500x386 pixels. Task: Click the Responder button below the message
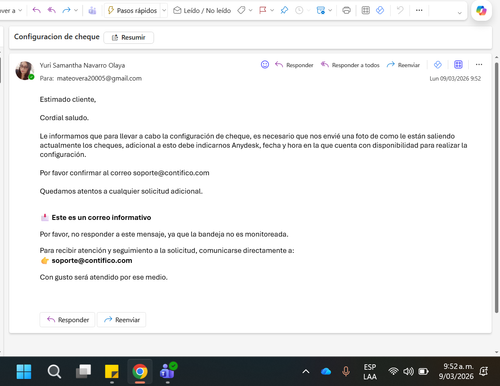67,320
